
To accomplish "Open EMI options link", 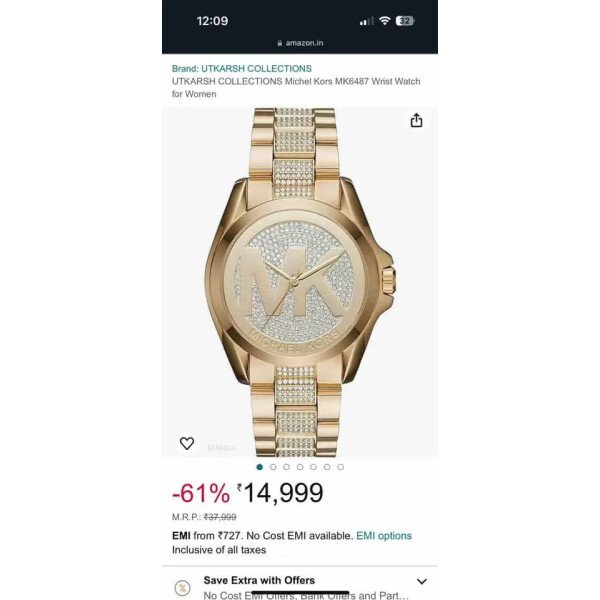I will [x=384, y=535].
